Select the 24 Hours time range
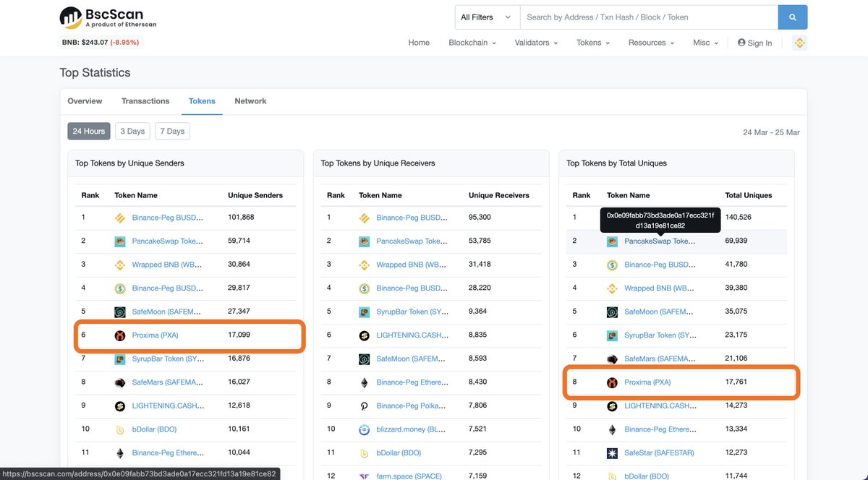Screen dimensions: 868x480 (x=89, y=131)
